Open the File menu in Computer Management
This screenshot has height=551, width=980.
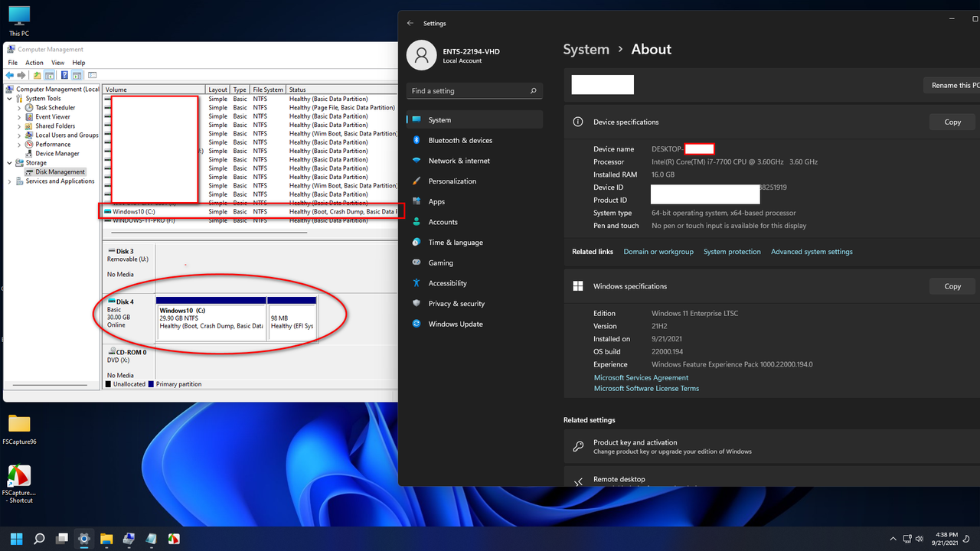[12, 63]
